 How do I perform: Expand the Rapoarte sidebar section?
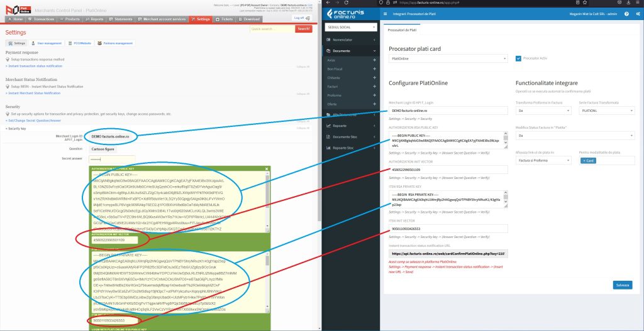[x=351, y=126]
